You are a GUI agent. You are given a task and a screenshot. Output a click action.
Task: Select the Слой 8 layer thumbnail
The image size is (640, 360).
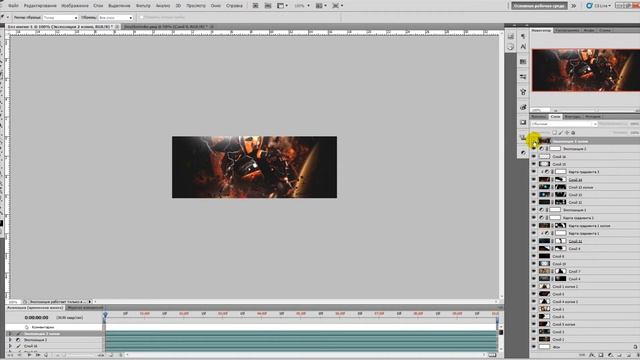click(x=544, y=256)
